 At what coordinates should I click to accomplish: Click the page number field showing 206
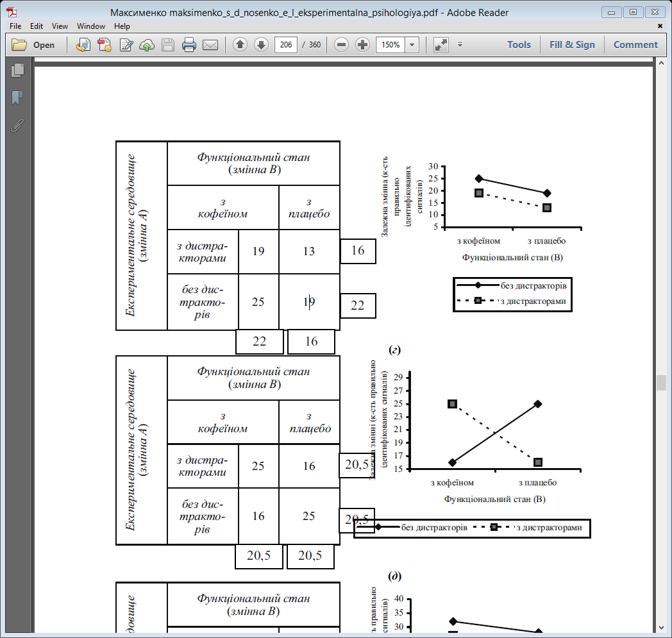coord(286,44)
